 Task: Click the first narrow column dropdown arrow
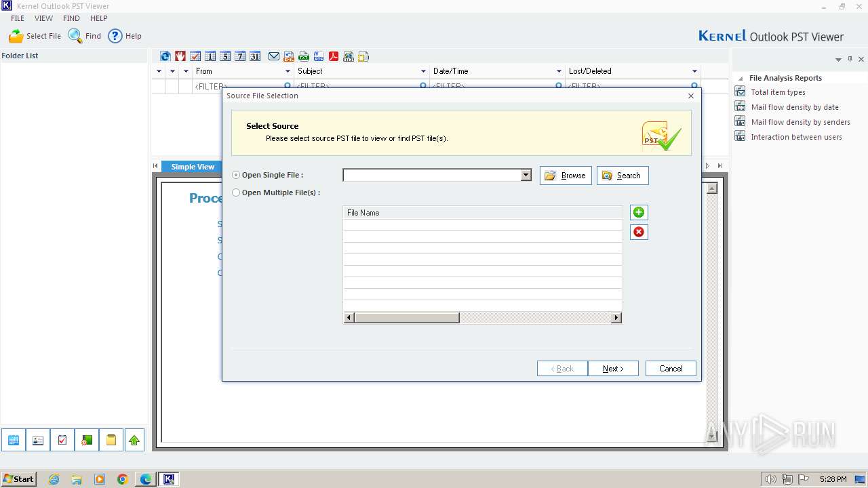coord(159,71)
